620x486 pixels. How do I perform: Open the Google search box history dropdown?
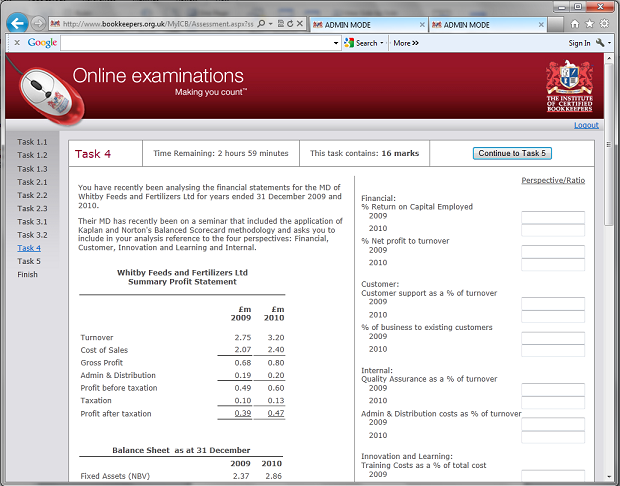(336, 43)
